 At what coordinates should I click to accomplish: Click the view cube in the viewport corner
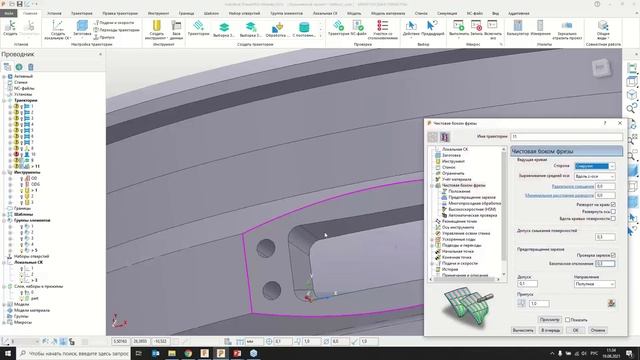coord(601,68)
